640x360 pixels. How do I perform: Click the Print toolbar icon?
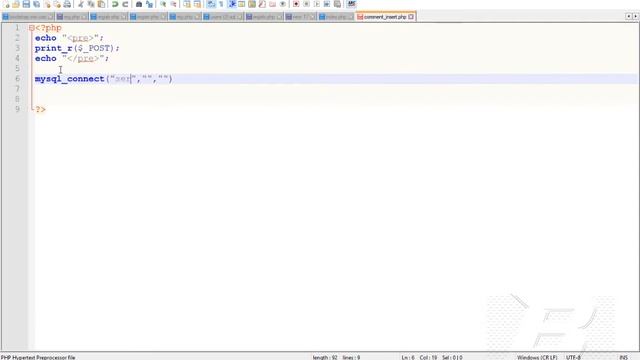click(x=67, y=4)
